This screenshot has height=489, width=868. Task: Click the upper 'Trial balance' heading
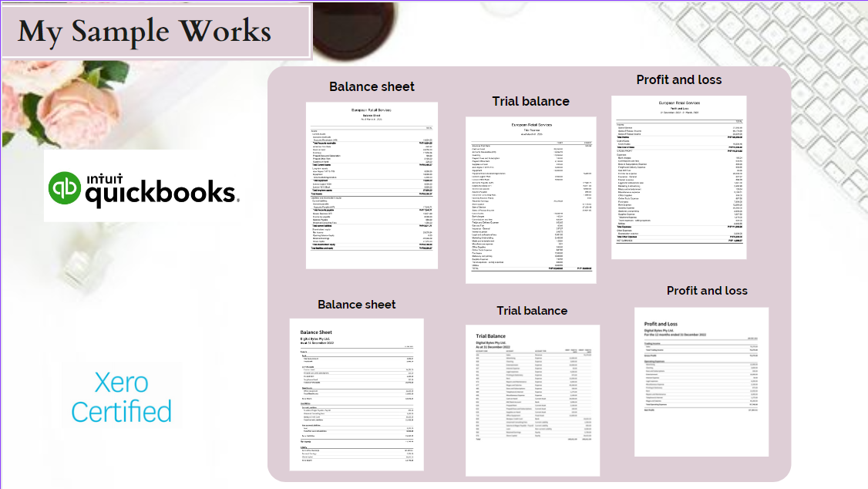coord(531,101)
